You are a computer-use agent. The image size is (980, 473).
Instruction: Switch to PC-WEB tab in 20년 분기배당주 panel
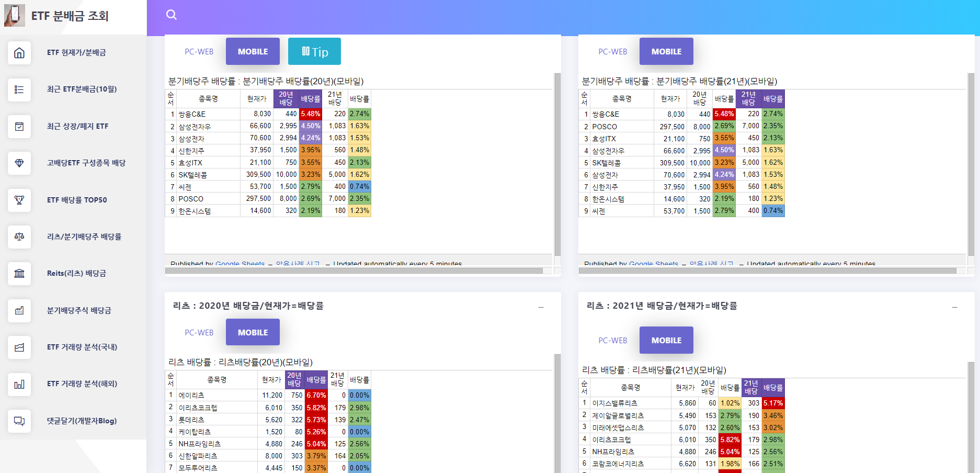(199, 52)
